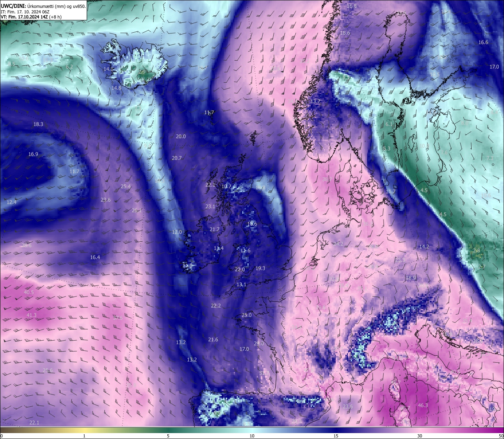Click the '25.6' value on the map

[48, 370]
